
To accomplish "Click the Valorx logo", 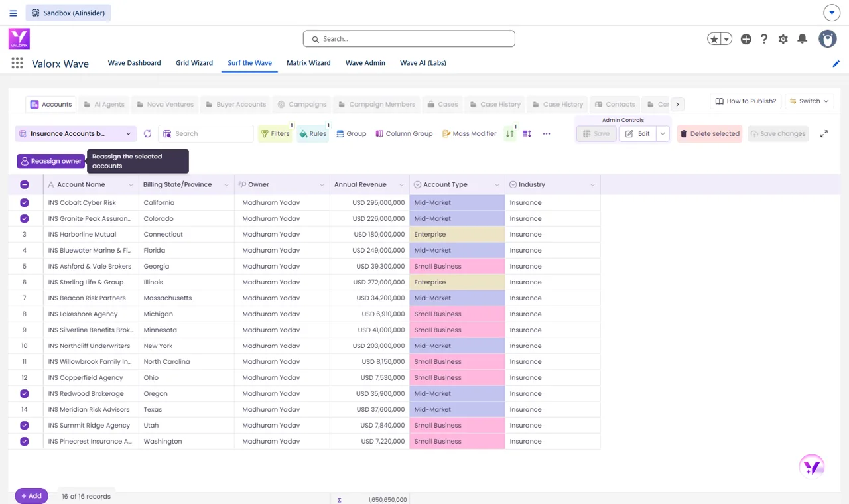I will pos(19,38).
